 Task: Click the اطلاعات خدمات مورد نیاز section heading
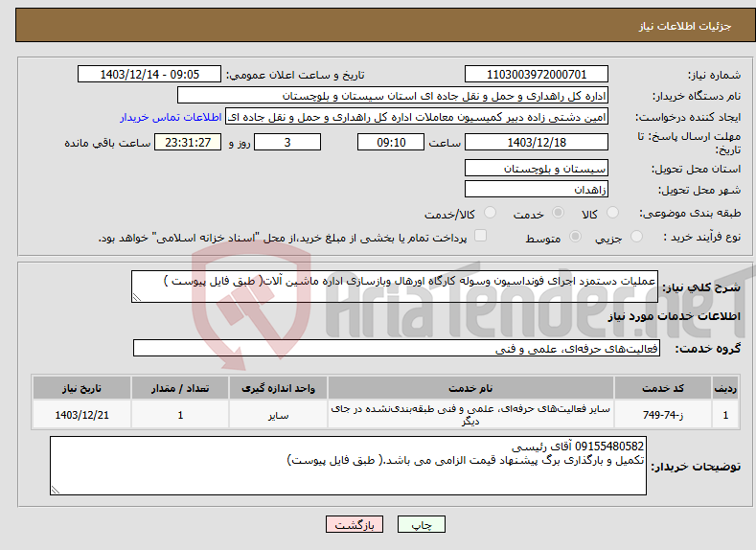(x=674, y=316)
